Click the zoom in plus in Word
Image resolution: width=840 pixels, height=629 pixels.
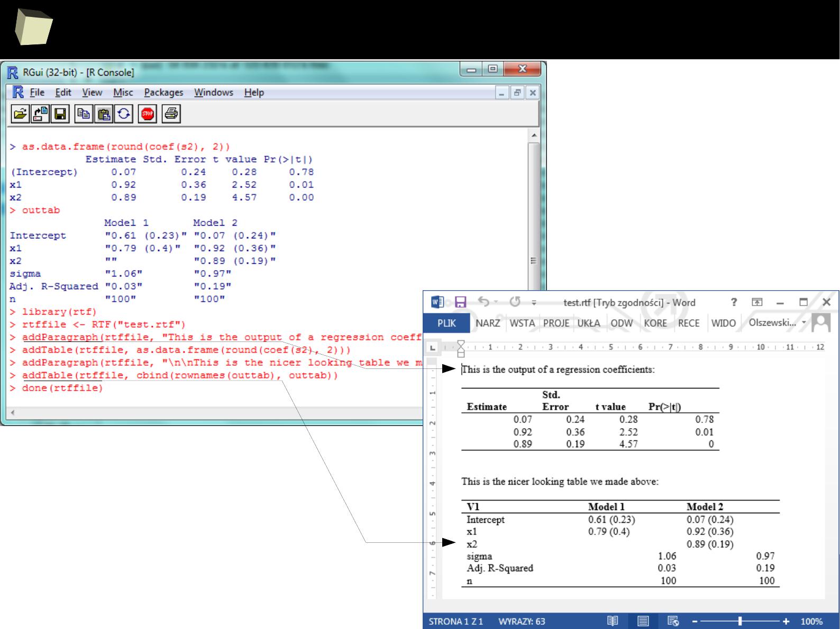pos(787,622)
